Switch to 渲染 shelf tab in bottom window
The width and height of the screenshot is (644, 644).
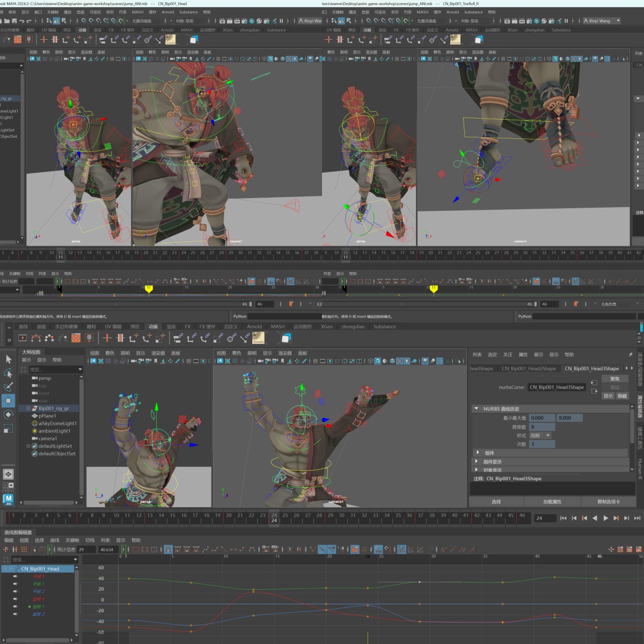click(x=171, y=326)
